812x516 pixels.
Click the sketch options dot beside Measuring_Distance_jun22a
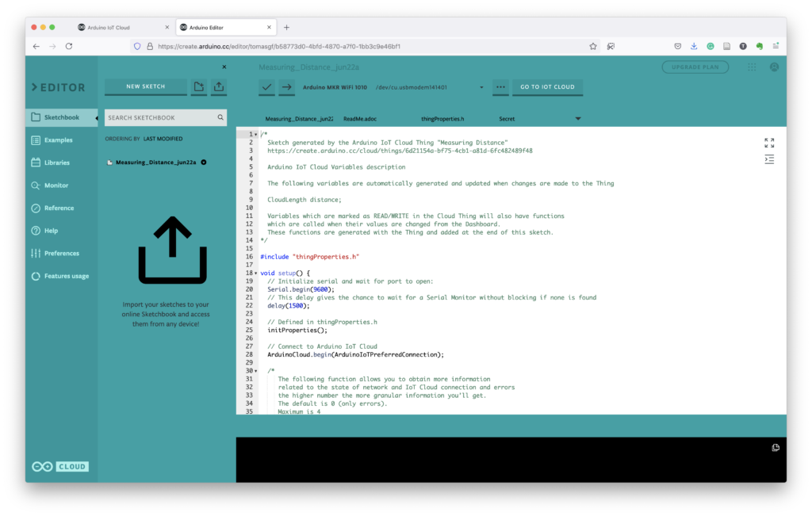click(204, 162)
